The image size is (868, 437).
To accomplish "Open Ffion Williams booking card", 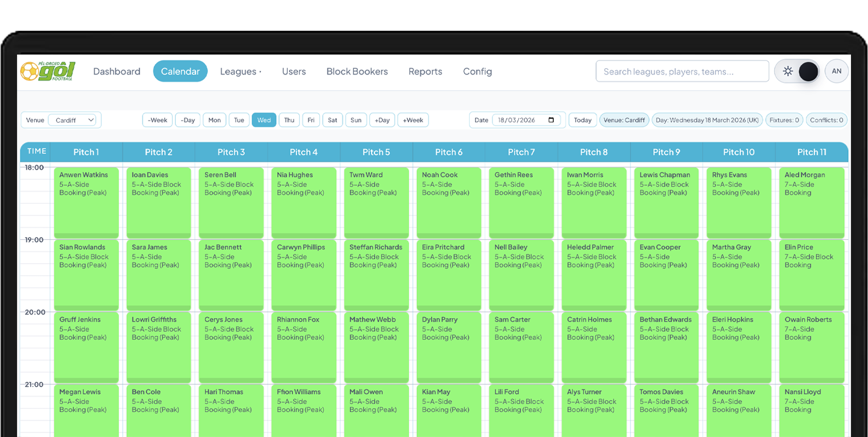I will pyautogui.click(x=304, y=410).
